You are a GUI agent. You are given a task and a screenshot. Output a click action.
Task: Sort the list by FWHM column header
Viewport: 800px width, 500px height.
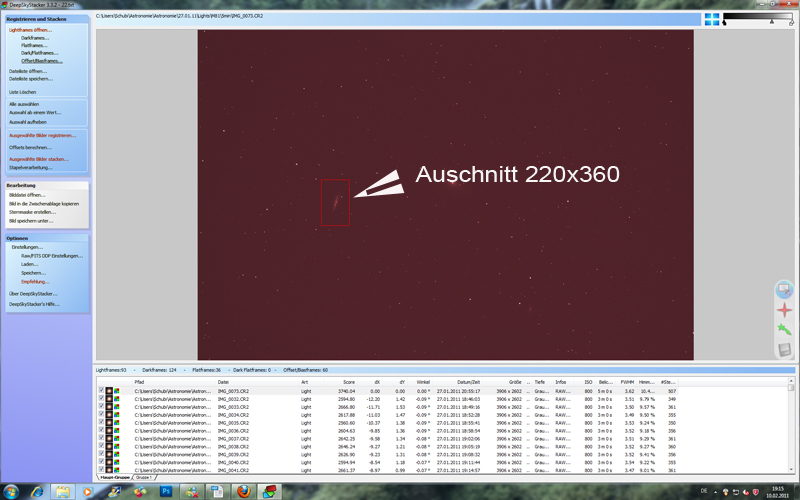point(628,382)
